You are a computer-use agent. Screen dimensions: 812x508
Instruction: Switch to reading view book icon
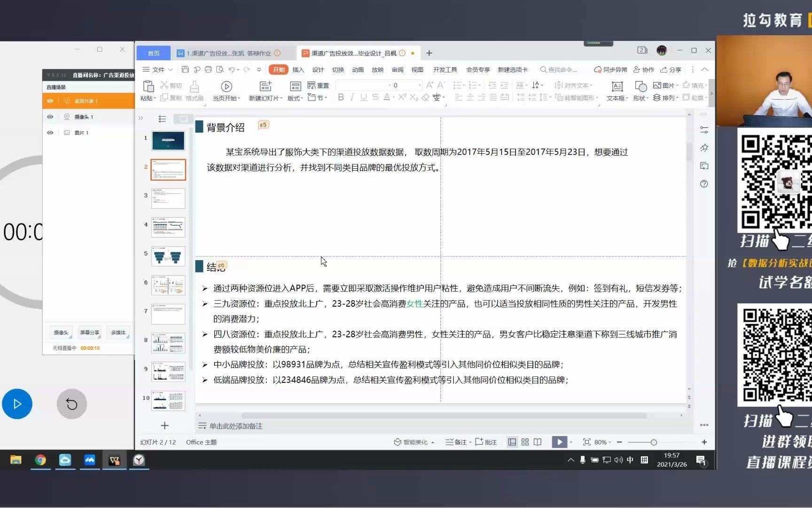click(x=538, y=442)
